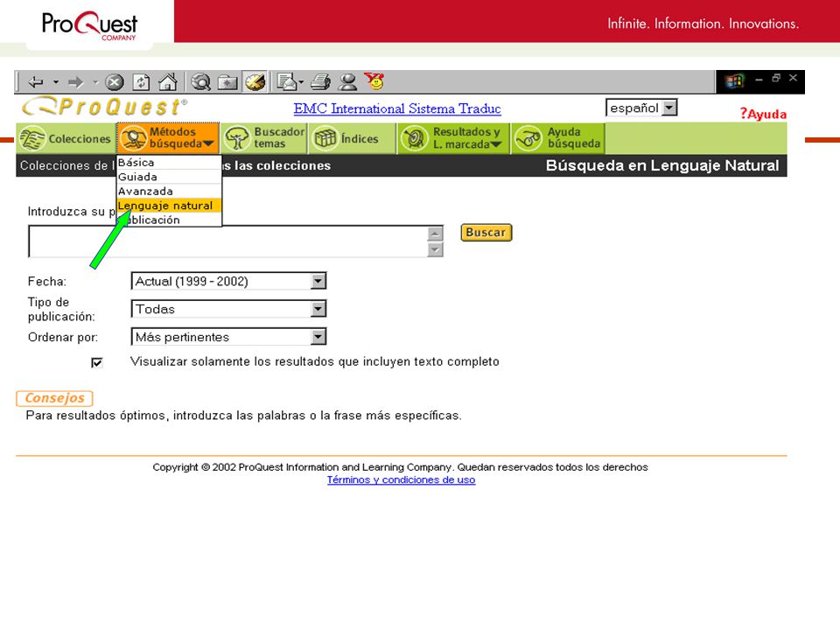840x630 pixels.
Task: Open the Colecciones tab
Action: [66, 139]
